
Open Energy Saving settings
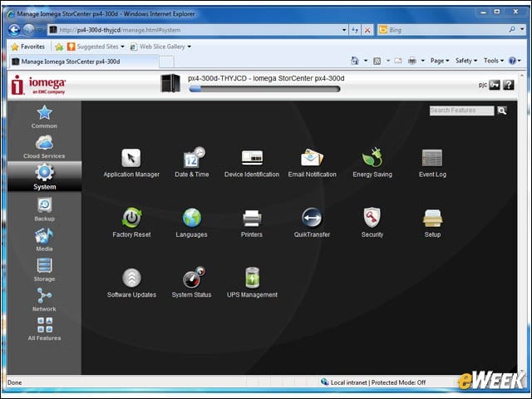click(x=372, y=163)
